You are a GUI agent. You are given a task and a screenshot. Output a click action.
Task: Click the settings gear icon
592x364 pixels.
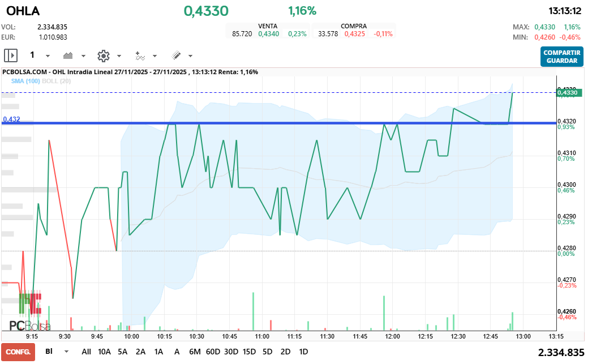[x=103, y=55]
